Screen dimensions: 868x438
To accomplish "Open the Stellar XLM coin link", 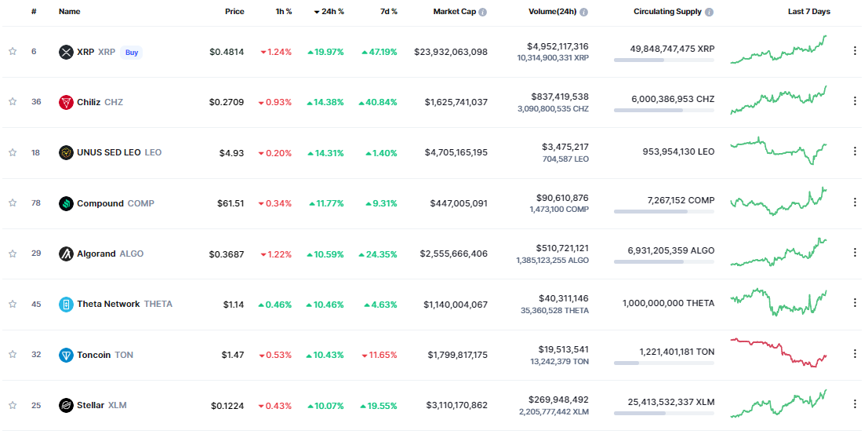I will pyautogui.click(x=101, y=405).
